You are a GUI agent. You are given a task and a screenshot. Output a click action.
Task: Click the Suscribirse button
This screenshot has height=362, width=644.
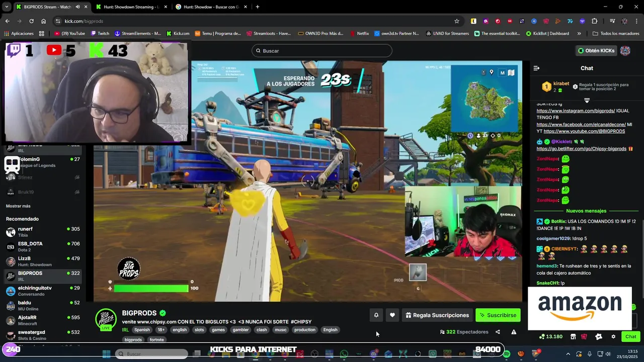[x=498, y=315]
